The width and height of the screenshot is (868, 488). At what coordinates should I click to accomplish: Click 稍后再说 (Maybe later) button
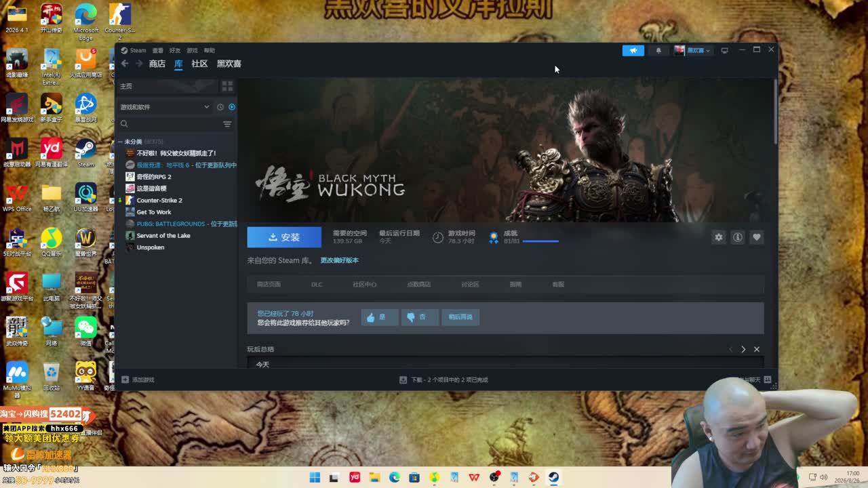(x=460, y=317)
